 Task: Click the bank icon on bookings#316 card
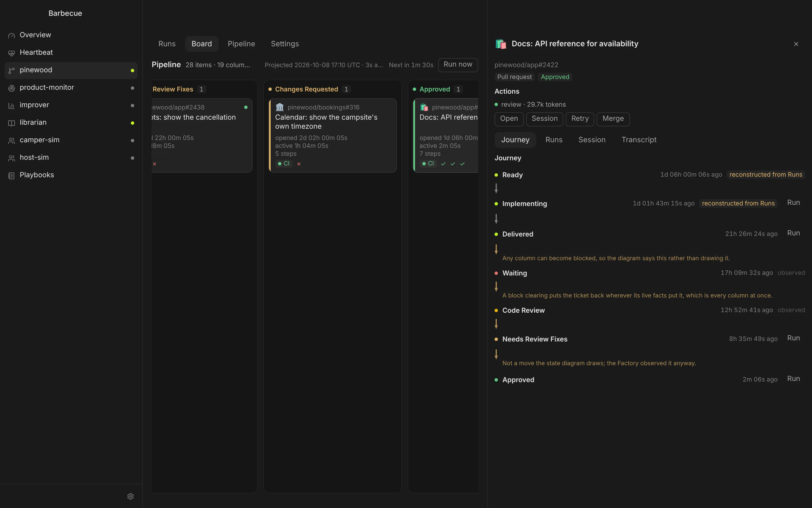(x=279, y=107)
